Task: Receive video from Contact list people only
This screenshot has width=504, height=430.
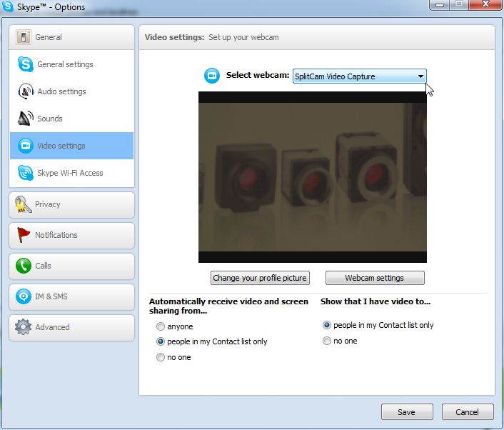Action: (x=161, y=341)
